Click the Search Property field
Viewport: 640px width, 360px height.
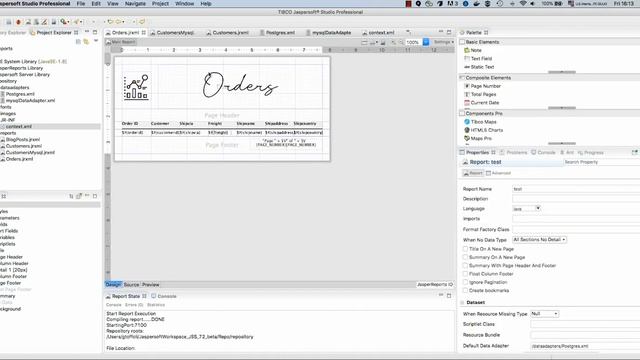[601, 162]
